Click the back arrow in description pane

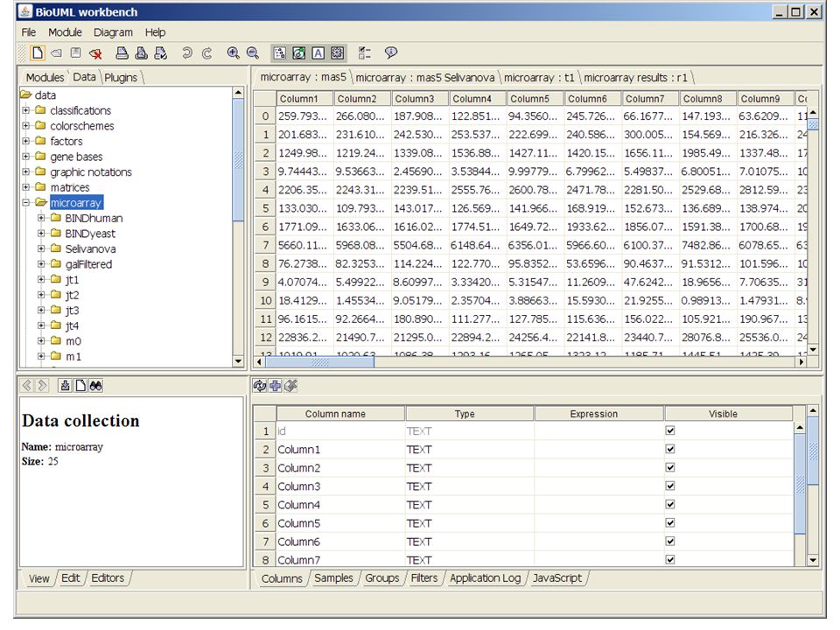point(27,385)
